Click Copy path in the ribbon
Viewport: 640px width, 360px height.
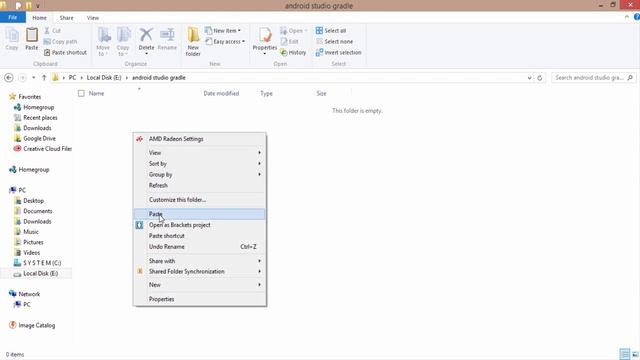[60, 42]
